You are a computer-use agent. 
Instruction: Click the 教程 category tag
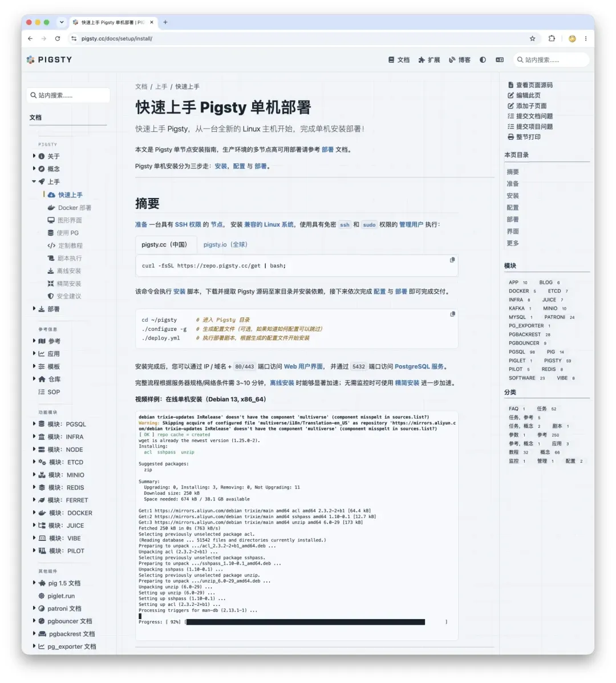[518, 452]
